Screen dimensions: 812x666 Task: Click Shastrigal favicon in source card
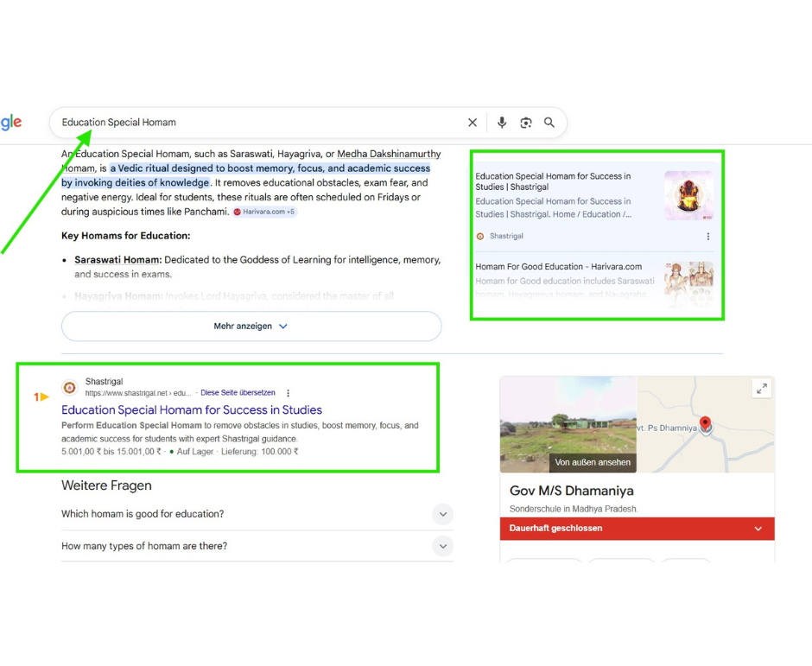pos(480,236)
